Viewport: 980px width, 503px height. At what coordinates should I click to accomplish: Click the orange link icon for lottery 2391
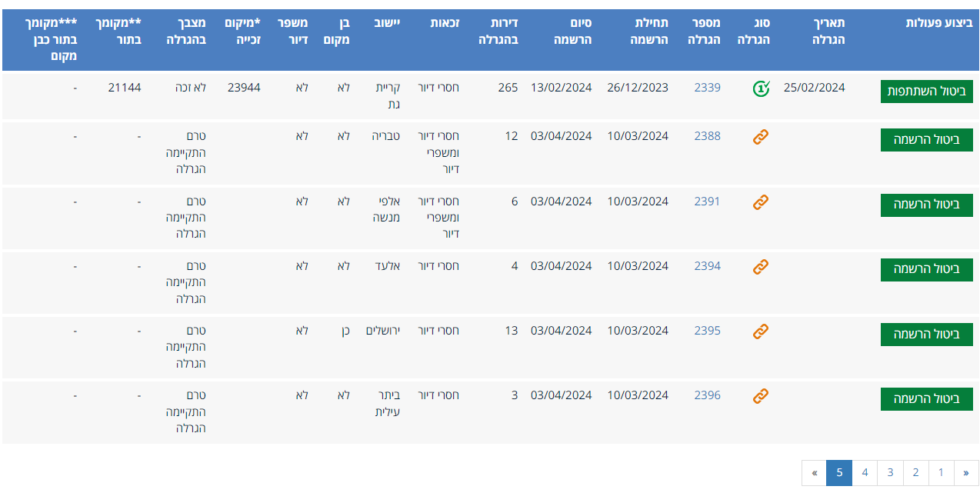pos(761,202)
